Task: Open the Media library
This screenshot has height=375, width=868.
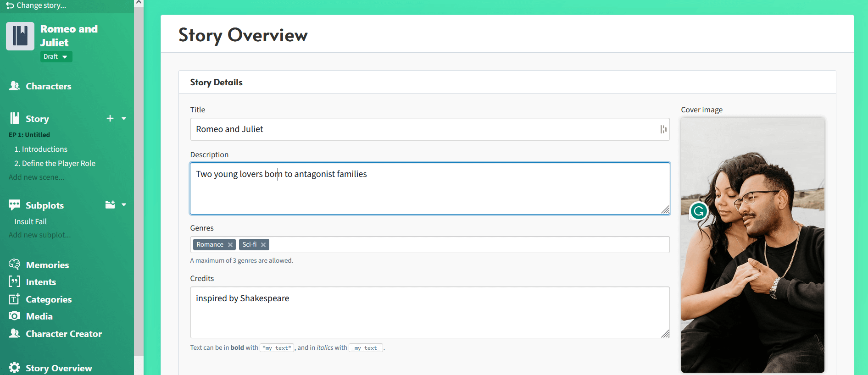Action: [x=39, y=316]
